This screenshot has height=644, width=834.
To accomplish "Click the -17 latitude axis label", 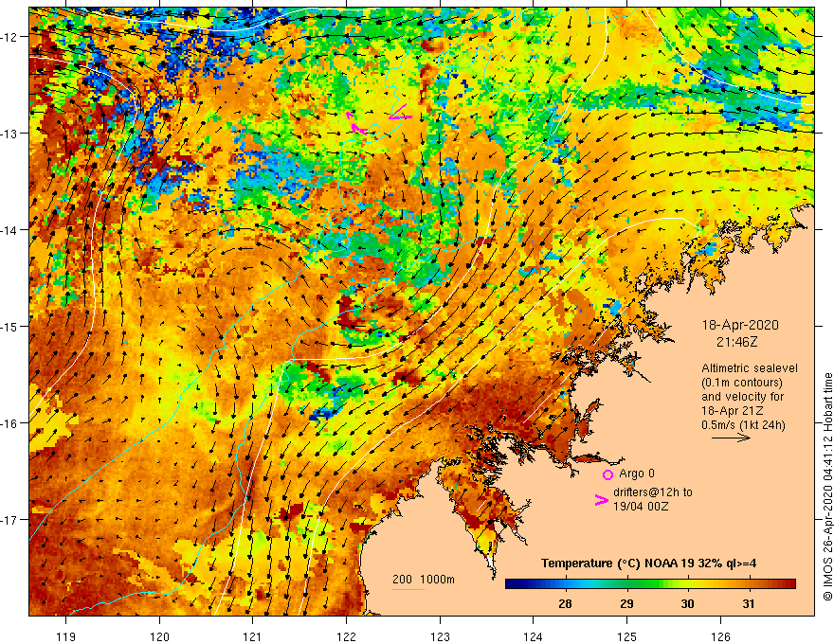I will (x=10, y=520).
